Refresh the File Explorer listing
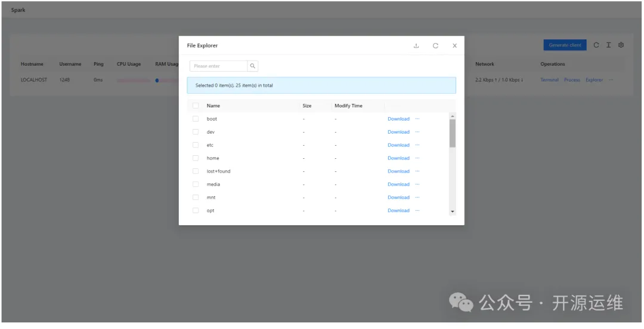Screen dimensions: 644x329 pyautogui.click(x=435, y=46)
